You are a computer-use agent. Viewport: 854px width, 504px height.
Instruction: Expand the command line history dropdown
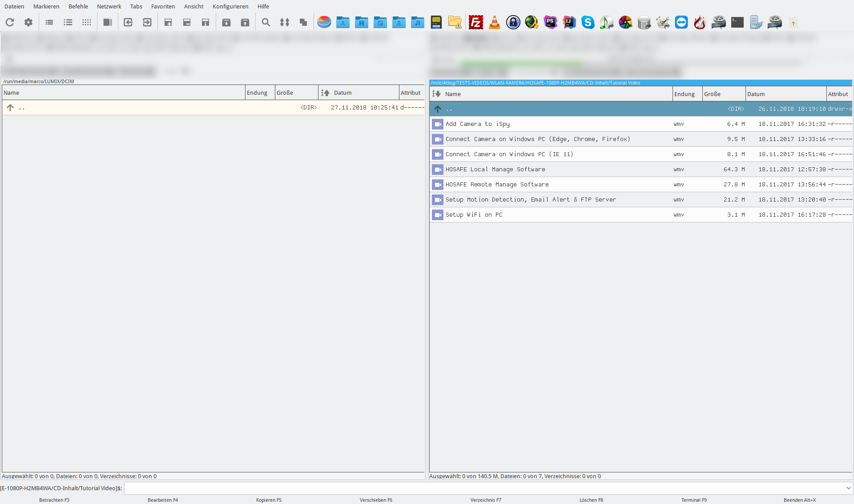[x=848, y=488]
